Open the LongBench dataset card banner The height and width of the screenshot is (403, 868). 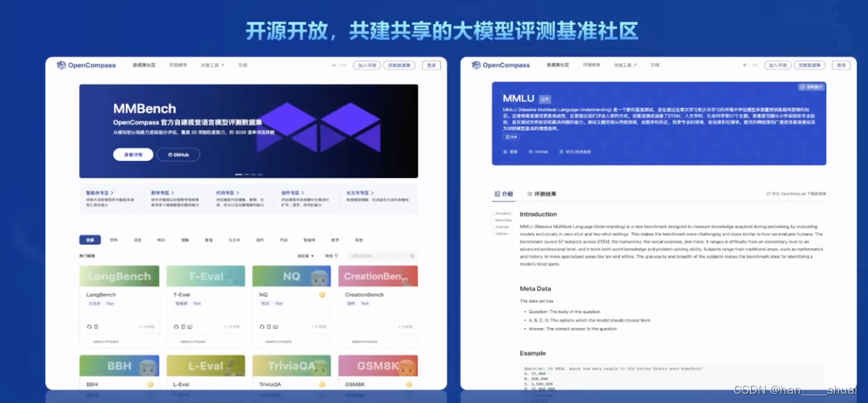(x=119, y=276)
